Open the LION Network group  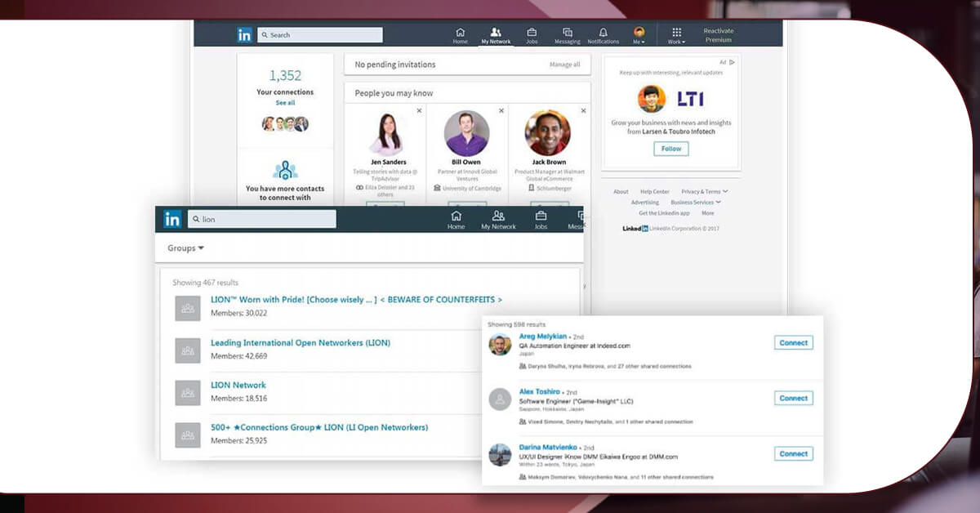(238, 386)
